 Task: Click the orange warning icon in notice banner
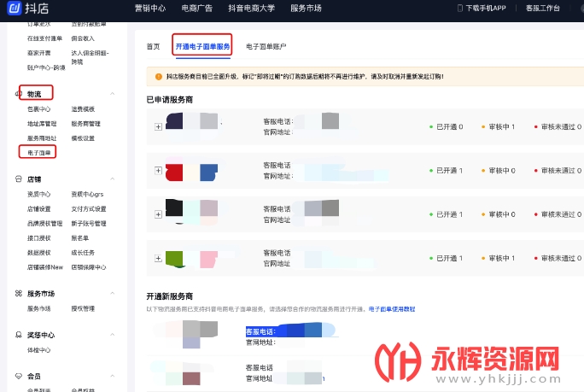pyautogui.click(x=159, y=76)
